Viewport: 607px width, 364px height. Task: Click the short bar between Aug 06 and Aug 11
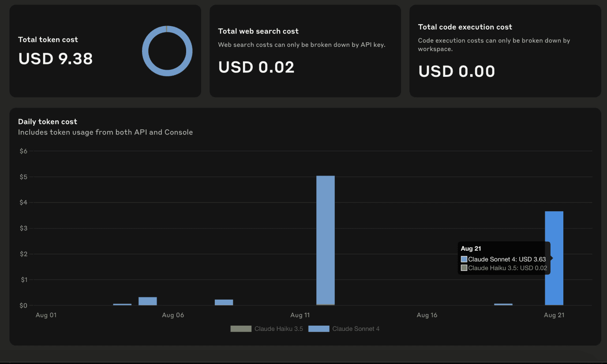pos(224,302)
